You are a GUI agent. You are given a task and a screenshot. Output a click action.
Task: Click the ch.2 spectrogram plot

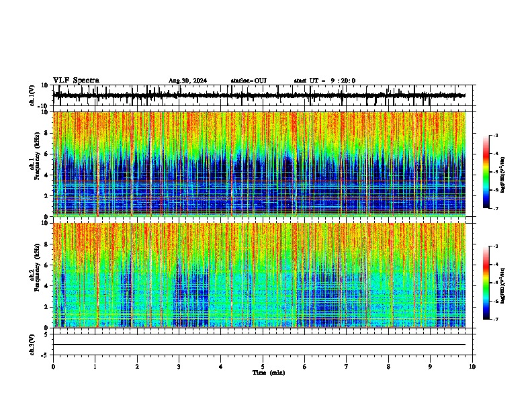(x=259, y=275)
